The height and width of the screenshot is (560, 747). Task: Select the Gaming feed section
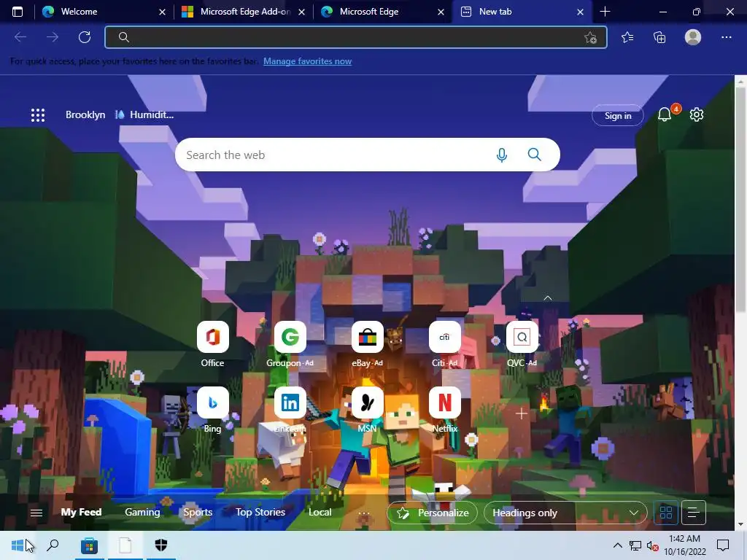pos(142,513)
